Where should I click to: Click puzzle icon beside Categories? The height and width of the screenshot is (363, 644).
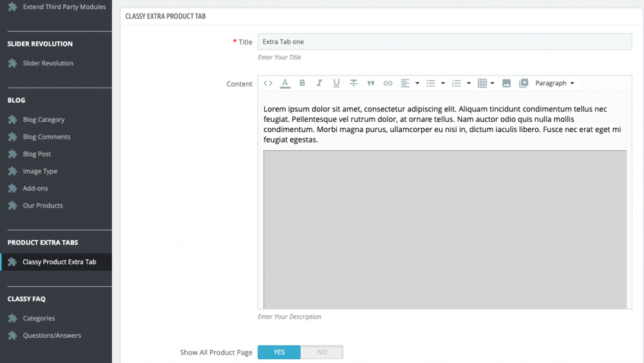click(x=13, y=319)
